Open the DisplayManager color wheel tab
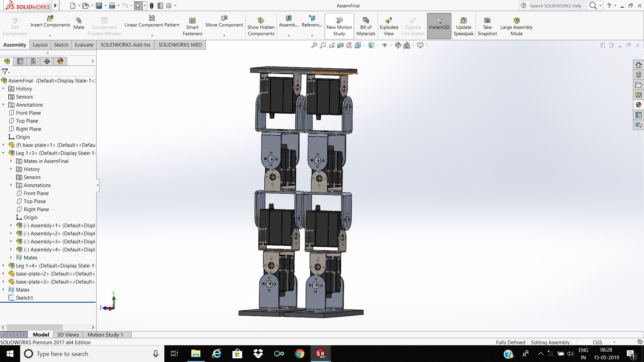The image size is (644, 362). tap(60, 61)
